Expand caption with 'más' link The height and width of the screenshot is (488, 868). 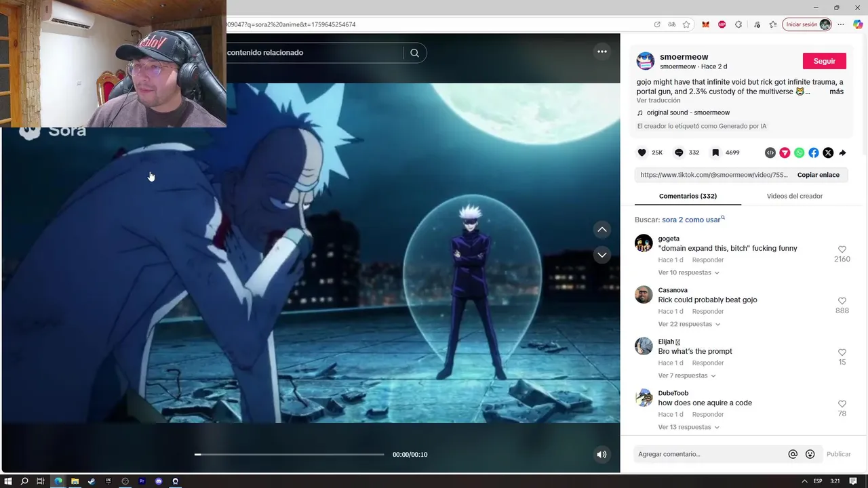coord(836,91)
